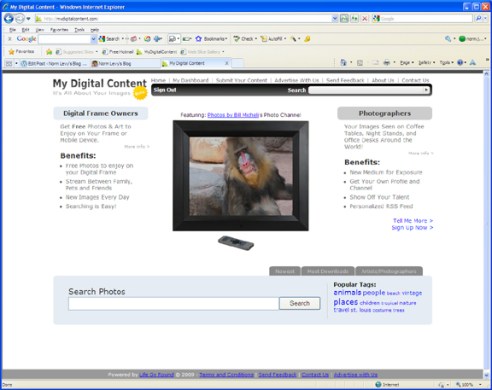Click the Google Toolbar search input
Screen dimensions: 492x390
(65, 39)
